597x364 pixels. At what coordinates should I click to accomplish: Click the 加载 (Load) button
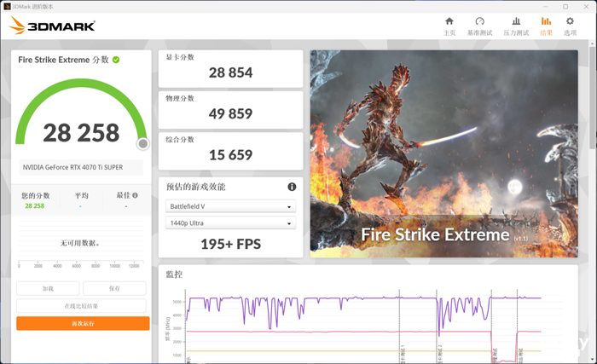tap(48, 289)
